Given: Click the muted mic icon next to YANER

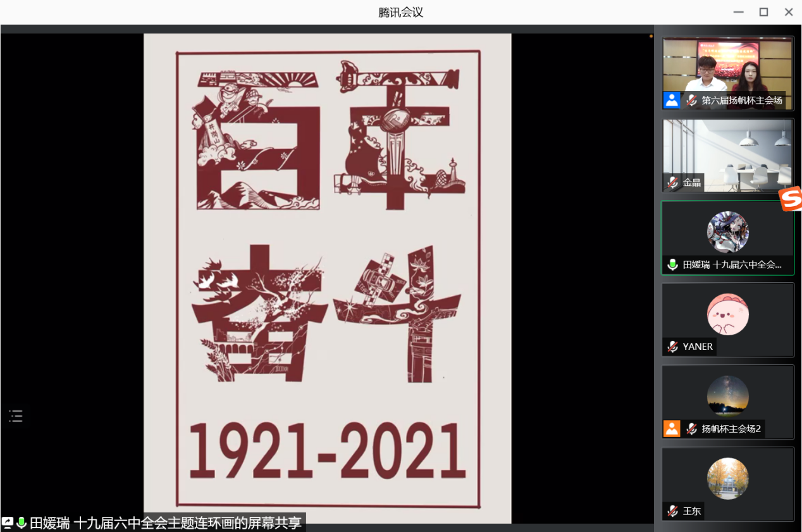Looking at the screenshot, I should (x=673, y=347).
